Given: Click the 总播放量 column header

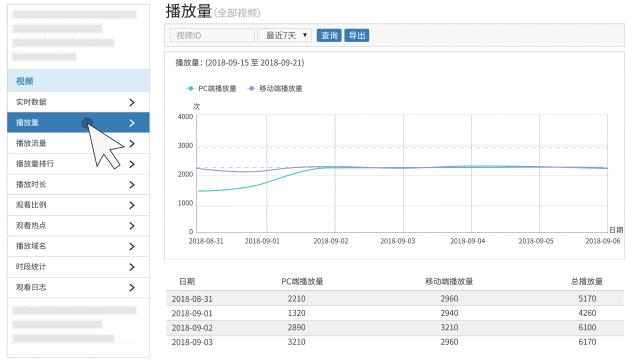Looking at the screenshot, I should (x=587, y=281).
